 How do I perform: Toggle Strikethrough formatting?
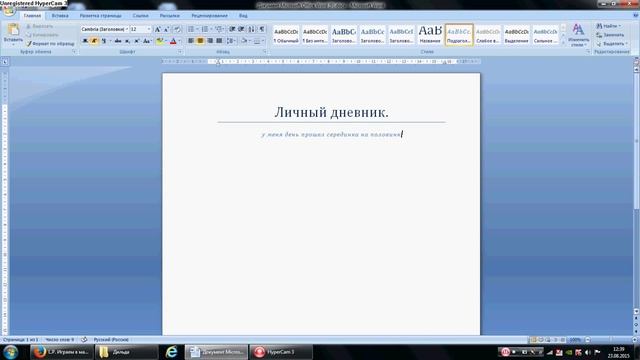pos(118,41)
